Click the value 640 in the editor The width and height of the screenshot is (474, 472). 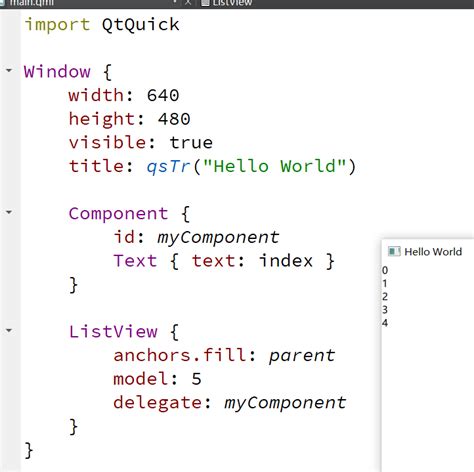click(x=163, y=96)
